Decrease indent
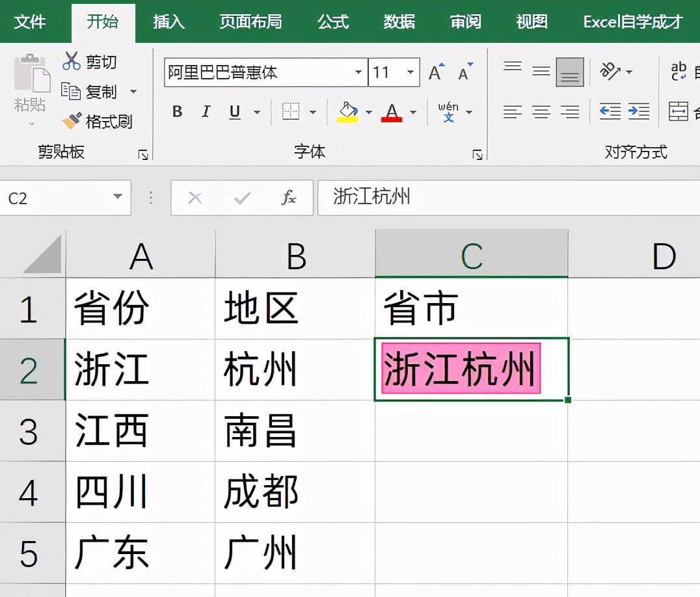Screen dimensions: 700x597 610,112
